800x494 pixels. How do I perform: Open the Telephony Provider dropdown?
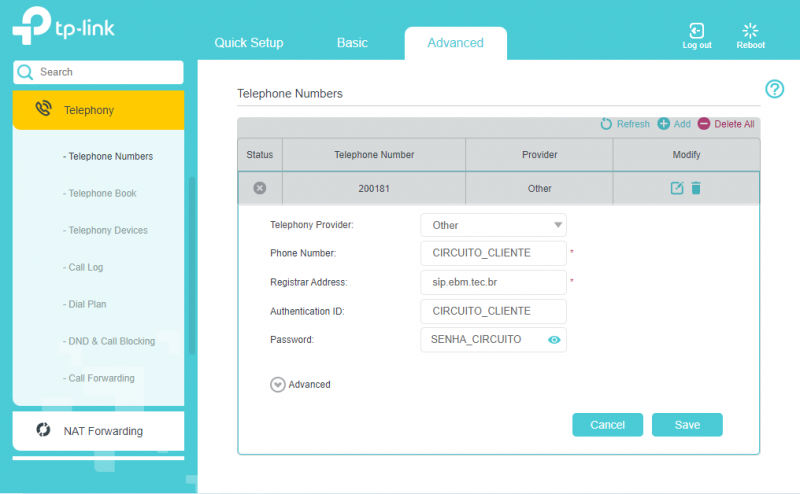(x=493, y=225)
